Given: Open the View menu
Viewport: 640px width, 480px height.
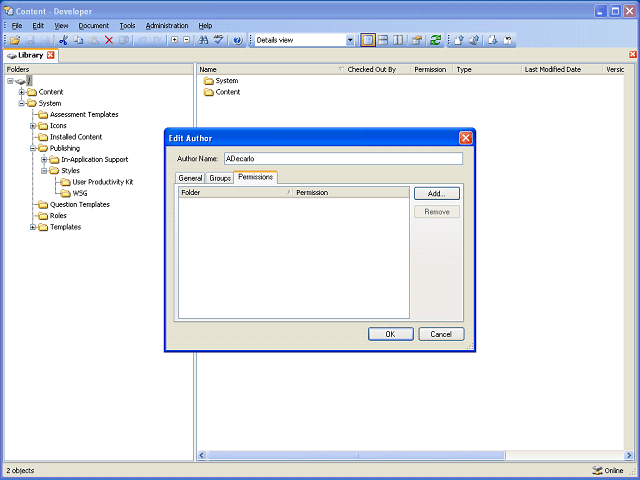Looking at the screenshot, I should 61,26.
